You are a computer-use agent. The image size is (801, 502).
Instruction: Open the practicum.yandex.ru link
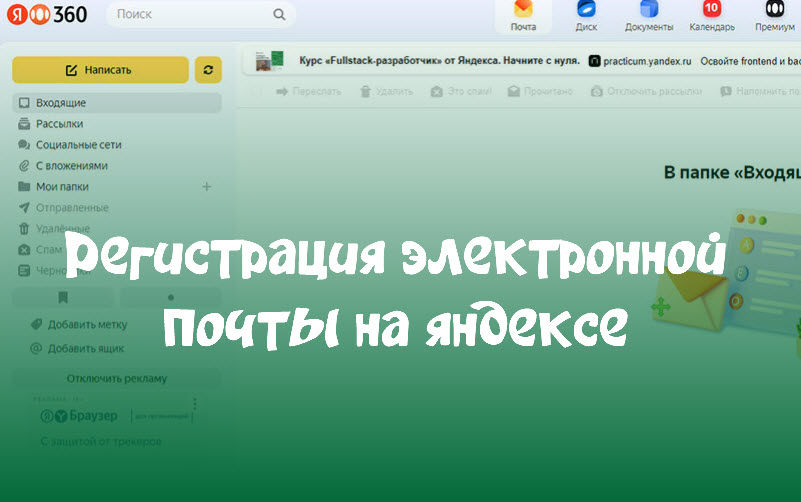pyautogui.click(x=640, y=61)
